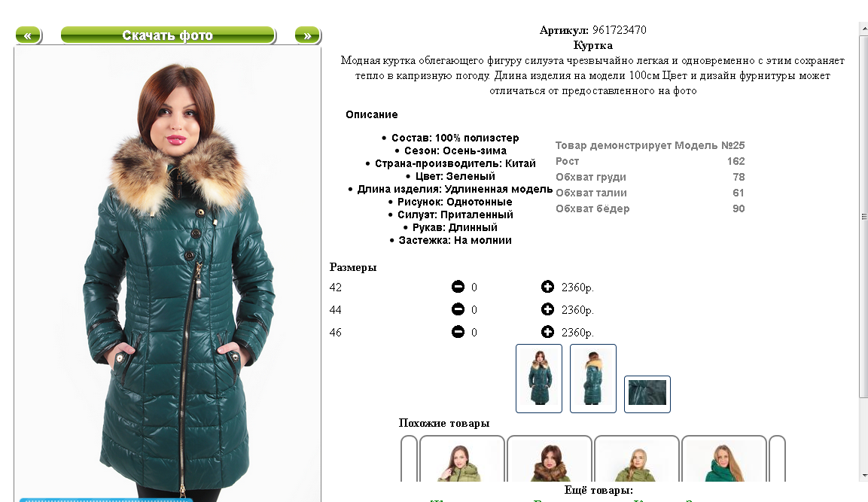Decrease quantity for size 44

458,309
